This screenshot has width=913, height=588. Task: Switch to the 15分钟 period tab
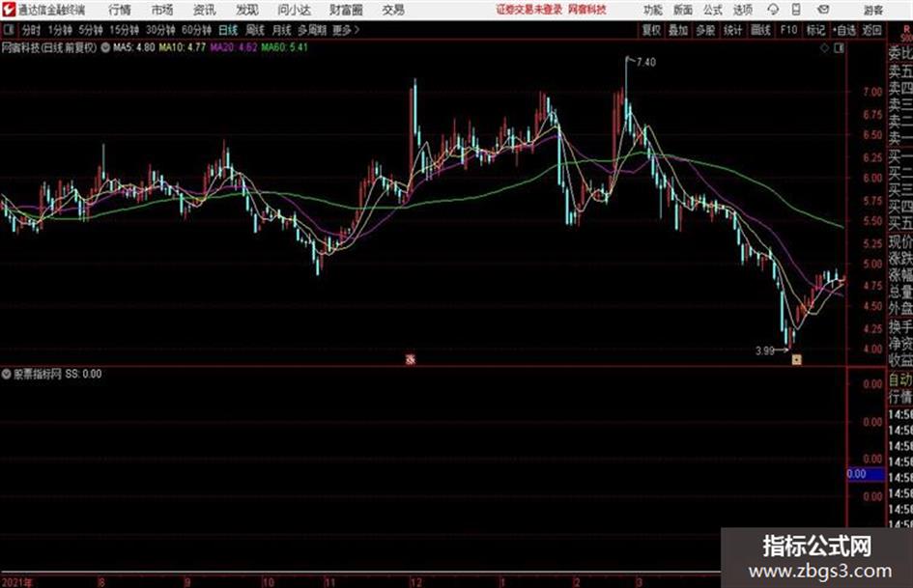(125, 30)
